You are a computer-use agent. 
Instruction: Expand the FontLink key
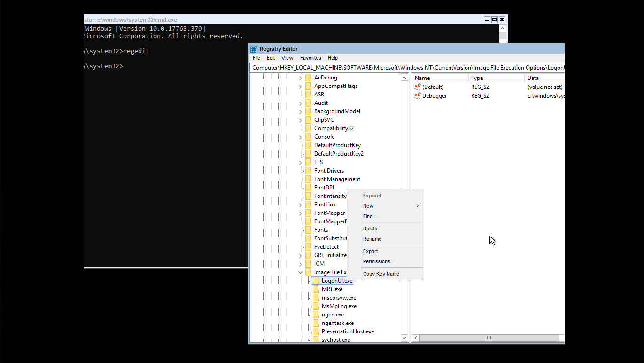pyautogui.click(x=301, y=205)
